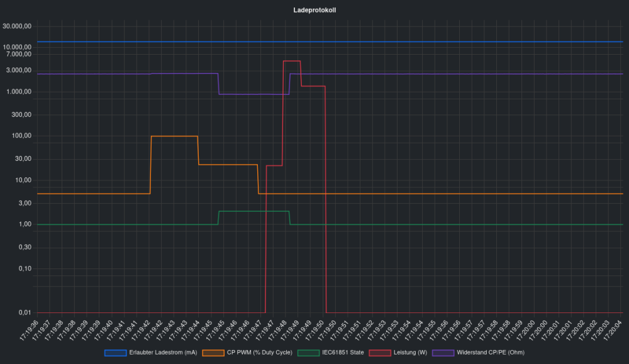Click the 17:20:04 time axis label

point(613,330)
